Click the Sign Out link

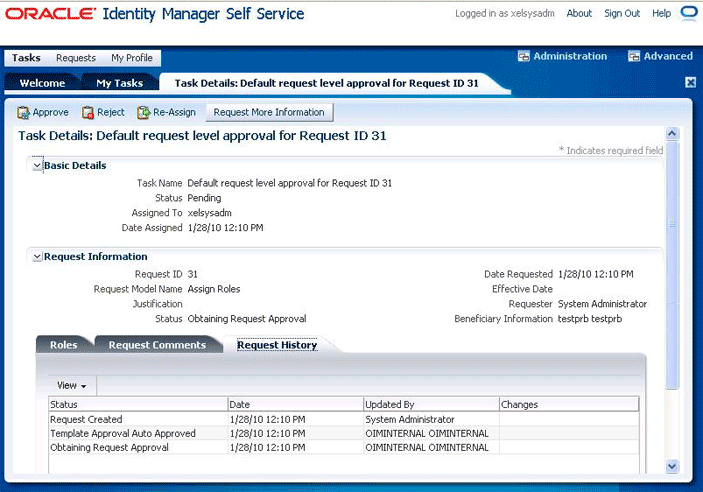[622, 13]
